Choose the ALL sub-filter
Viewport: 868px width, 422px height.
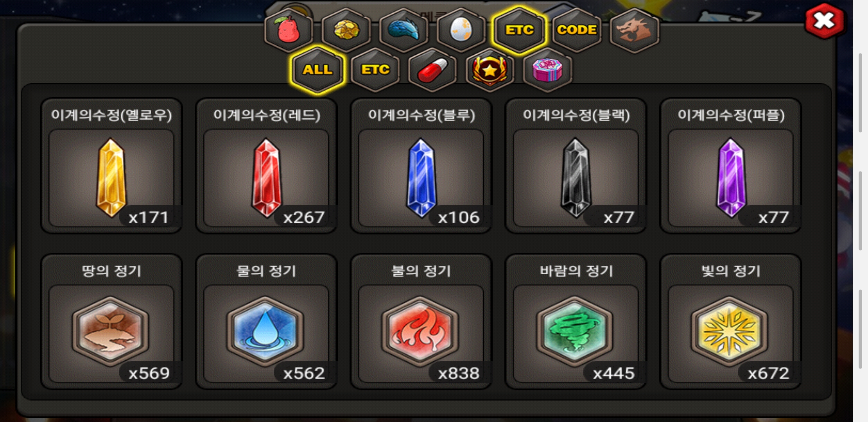(x=317, y=70)
